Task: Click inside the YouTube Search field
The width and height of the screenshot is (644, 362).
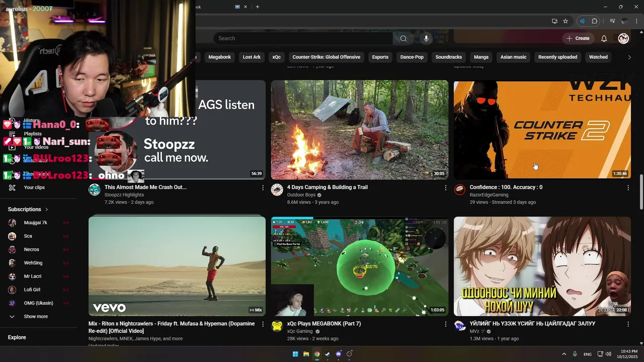Action: tap(303, 38)
